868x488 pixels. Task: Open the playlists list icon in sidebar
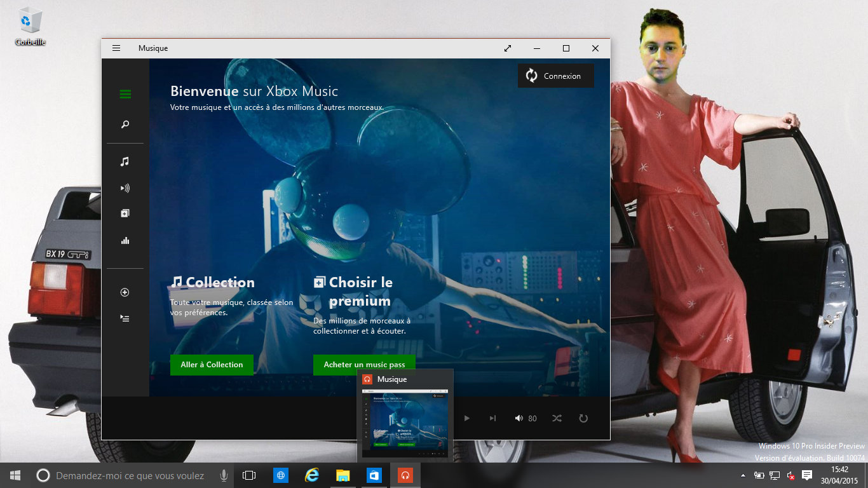[x=125, y=318]
